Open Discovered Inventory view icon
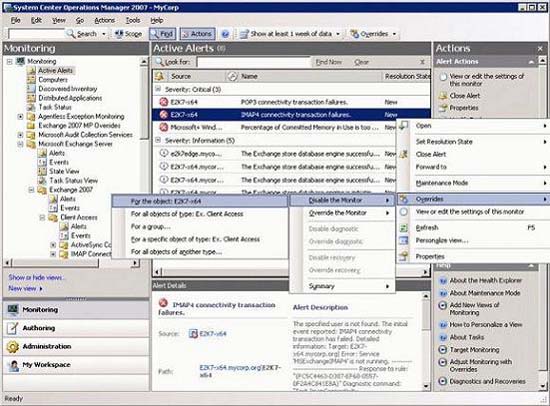550x406 pixels. tap(32, 89)
